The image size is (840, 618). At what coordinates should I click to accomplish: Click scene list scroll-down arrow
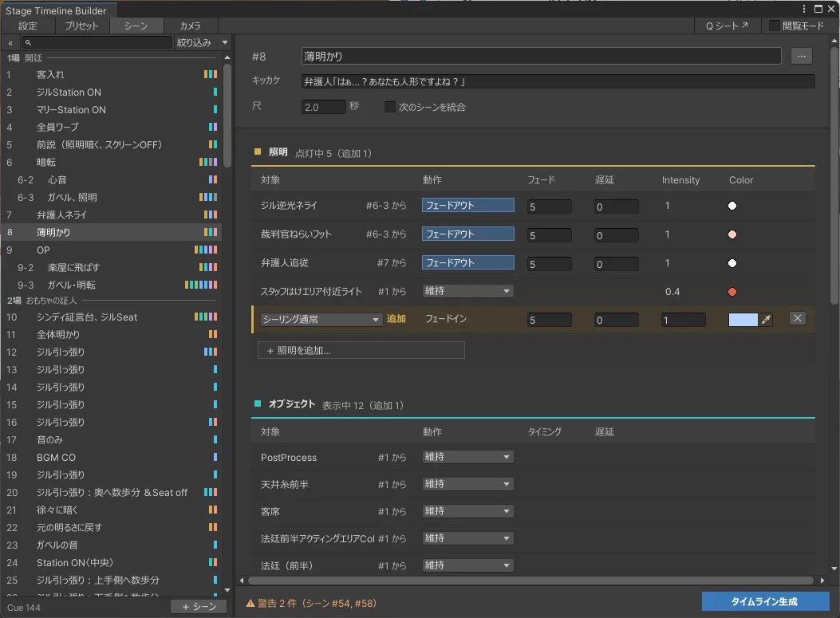pos(227,590)
